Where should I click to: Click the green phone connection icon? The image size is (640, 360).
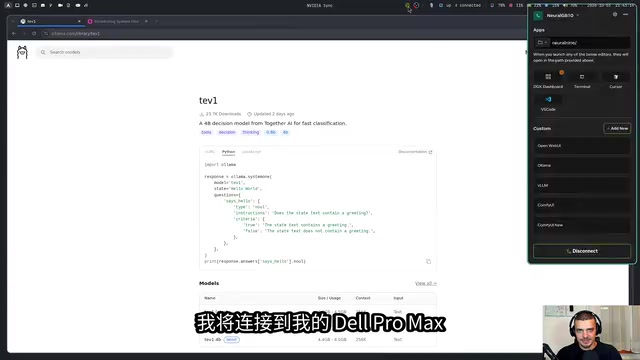538,16
